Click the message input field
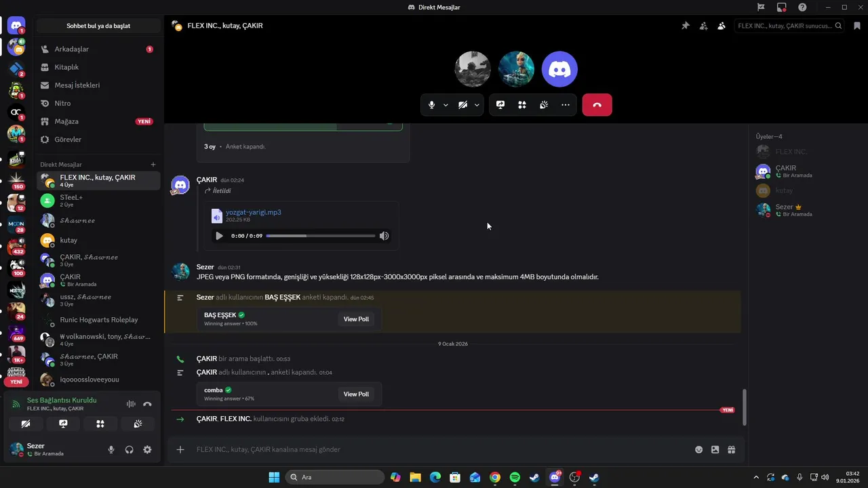Screen dimensions: 868x488 [x=441, y=449]
